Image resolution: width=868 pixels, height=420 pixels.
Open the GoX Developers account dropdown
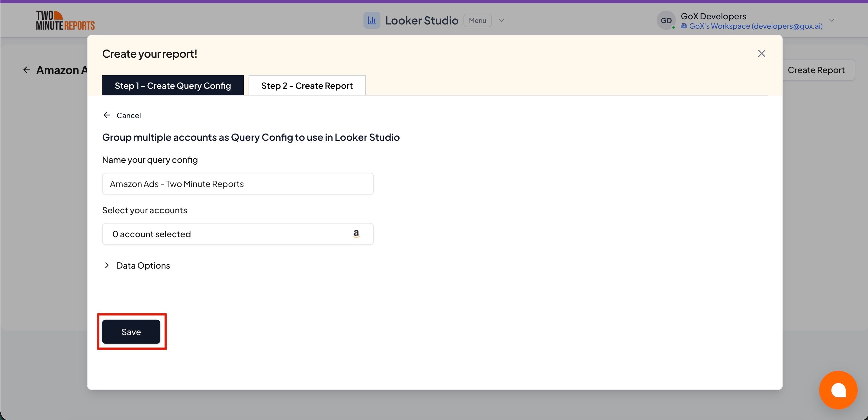[832, 20]
